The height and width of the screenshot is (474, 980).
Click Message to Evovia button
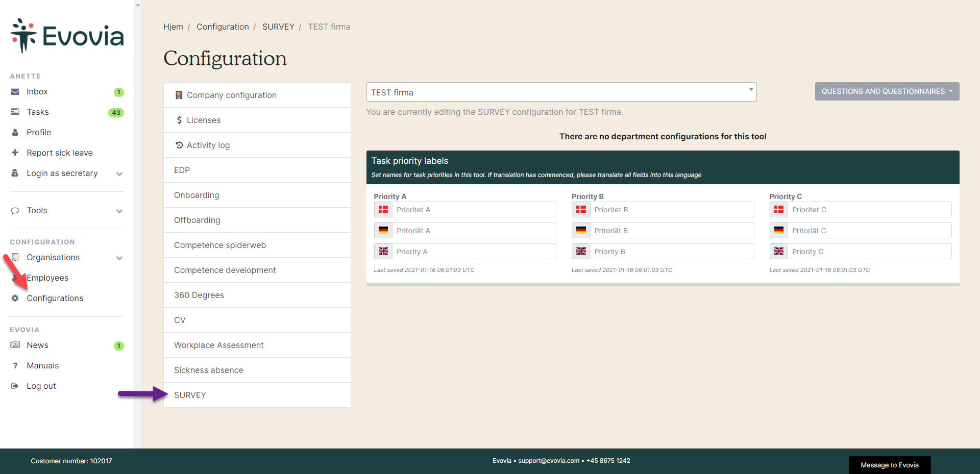[x=890, y=465]
